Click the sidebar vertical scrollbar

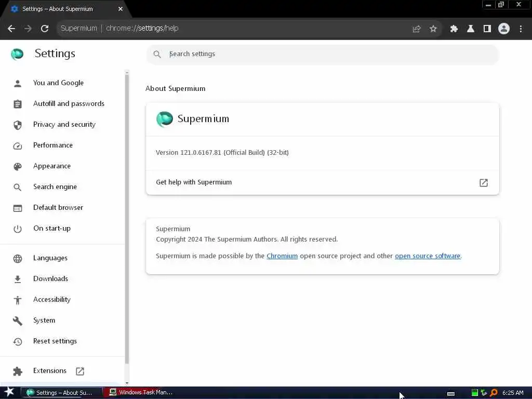[127, 219]
